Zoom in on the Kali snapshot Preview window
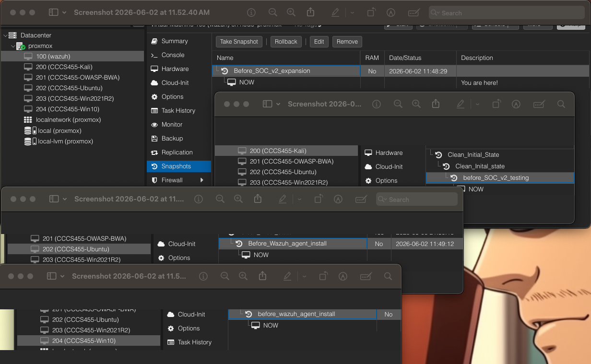 [416, 104]
